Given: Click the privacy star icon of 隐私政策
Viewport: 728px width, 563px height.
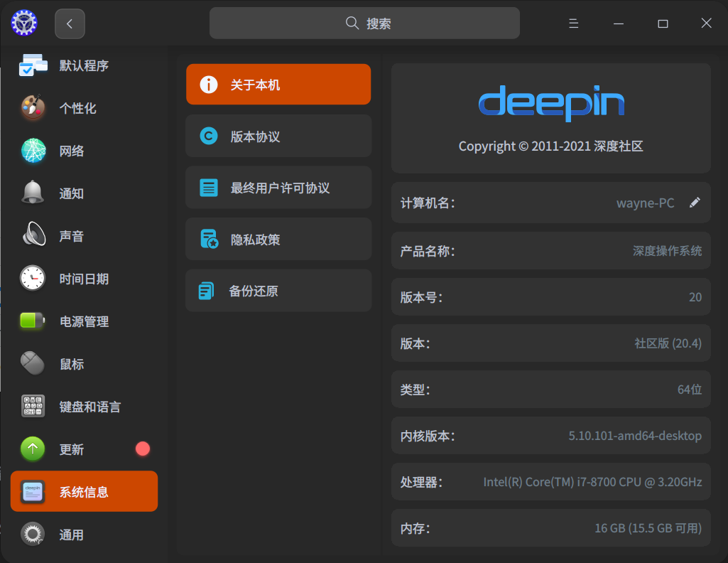Looking at the screenshot, I should [209, 240].
